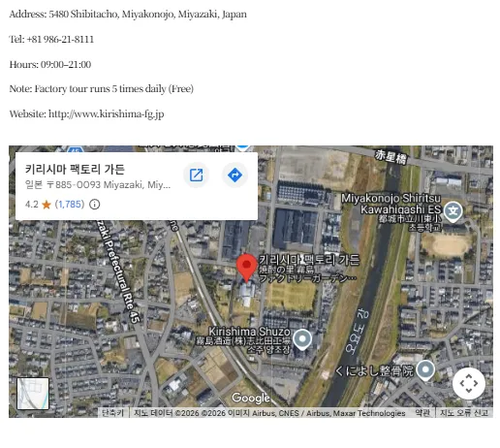Click the Kirishima Shuzo label text
500x448 pixels.
point(249,332)
